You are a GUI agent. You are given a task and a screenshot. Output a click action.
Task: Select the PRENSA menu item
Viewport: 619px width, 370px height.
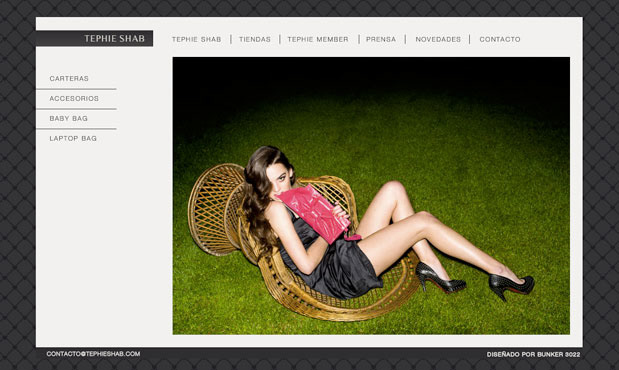coord(381,39)
